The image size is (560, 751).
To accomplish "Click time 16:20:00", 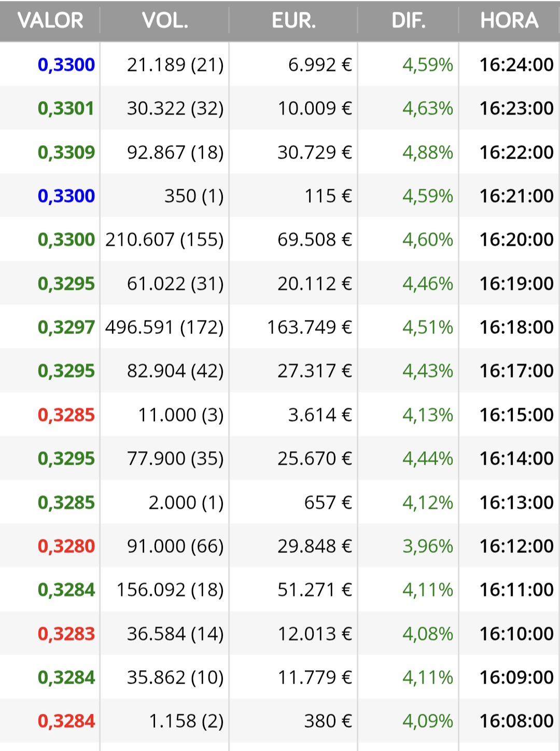I will (516, 240).
